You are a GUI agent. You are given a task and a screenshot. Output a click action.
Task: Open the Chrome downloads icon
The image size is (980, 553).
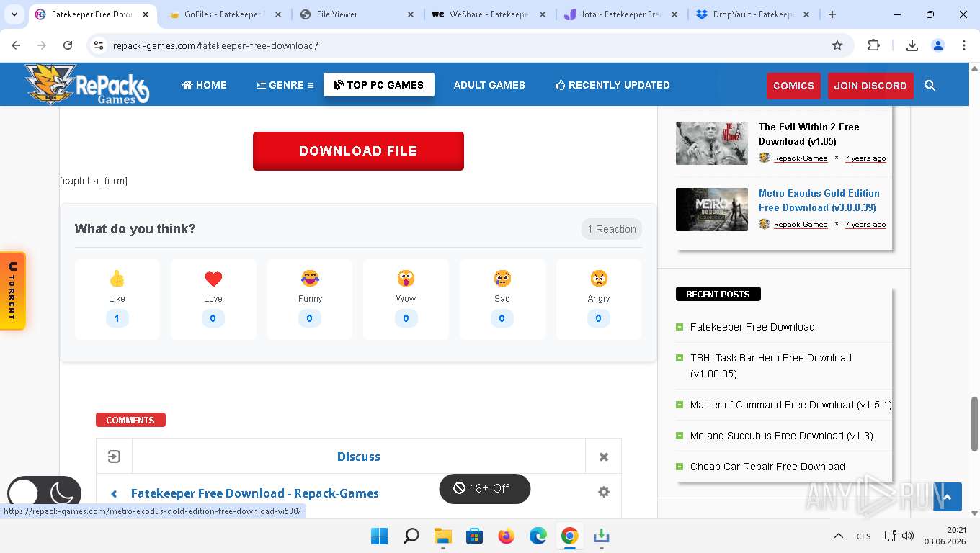coord(912,45)
